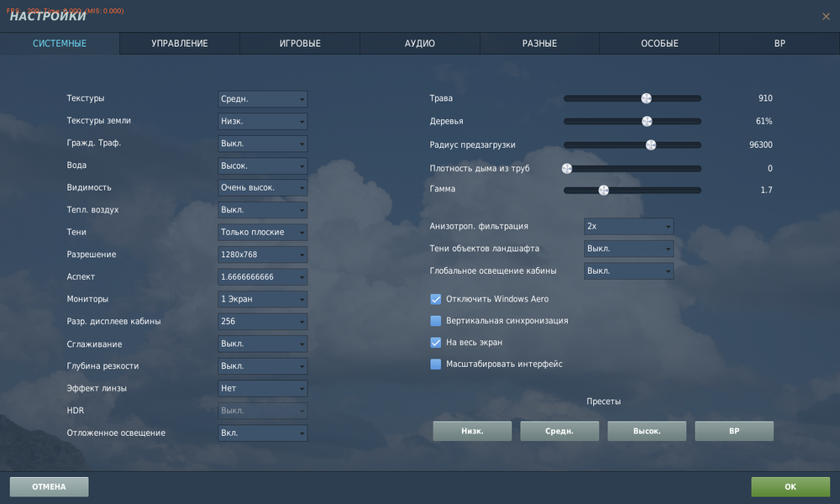Confirm settings with the OK button

790,487
